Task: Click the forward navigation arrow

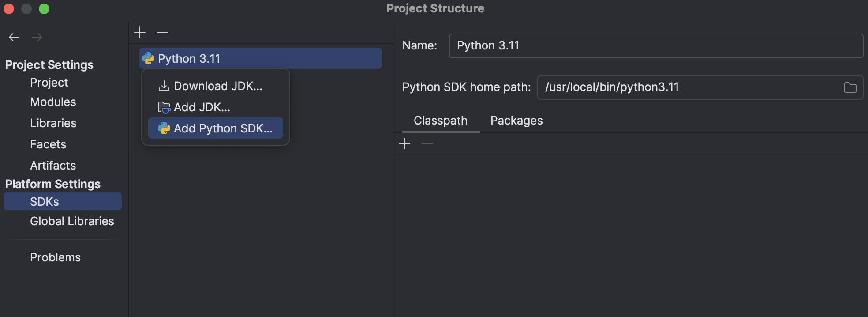Action: [37, 37]
